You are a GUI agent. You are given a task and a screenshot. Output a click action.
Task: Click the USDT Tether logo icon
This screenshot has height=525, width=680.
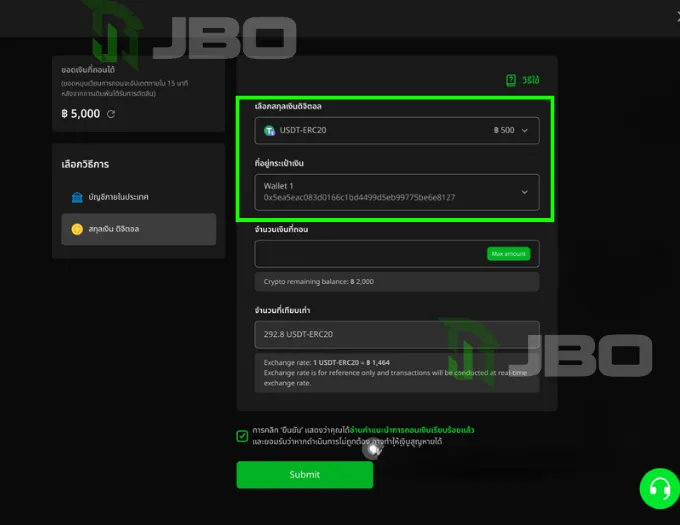[x=269, y=130]
